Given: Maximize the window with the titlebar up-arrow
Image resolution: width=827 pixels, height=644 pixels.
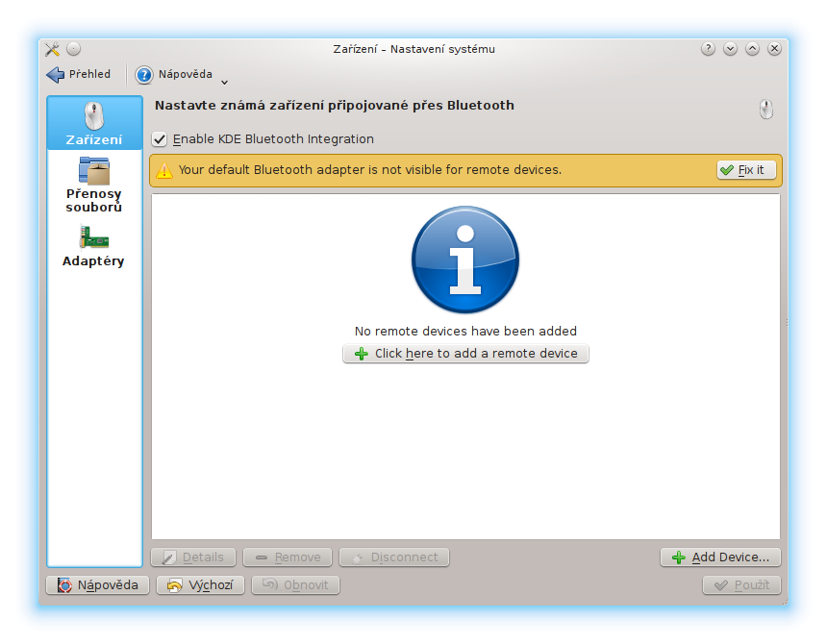Looking at the screenshot, I should [x=752, y=49].
